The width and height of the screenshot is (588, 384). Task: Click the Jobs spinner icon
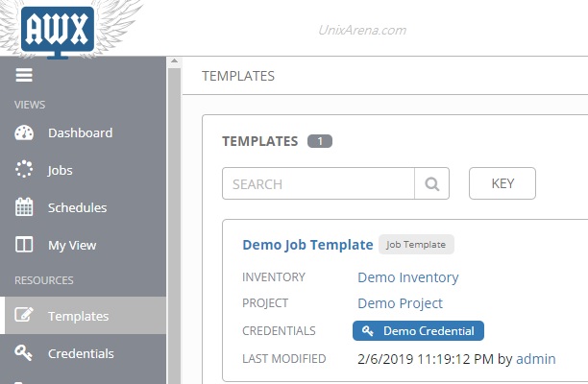tap(25, 171)
